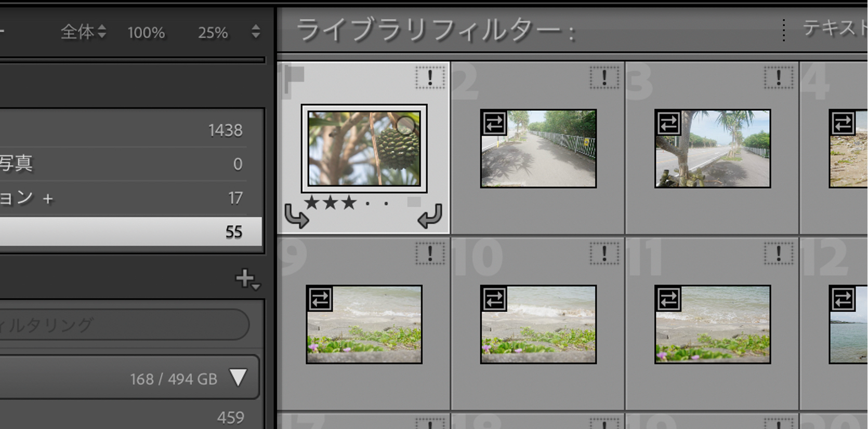This screenshot has width=868, height=429.
Task: Set photo 1 rating to five stars
Action: [386, 203]
